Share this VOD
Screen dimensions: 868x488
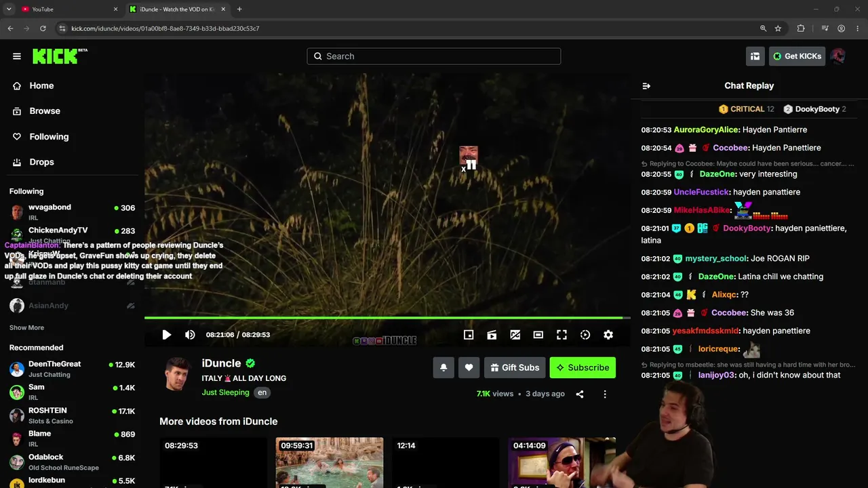tap(580, 394)
